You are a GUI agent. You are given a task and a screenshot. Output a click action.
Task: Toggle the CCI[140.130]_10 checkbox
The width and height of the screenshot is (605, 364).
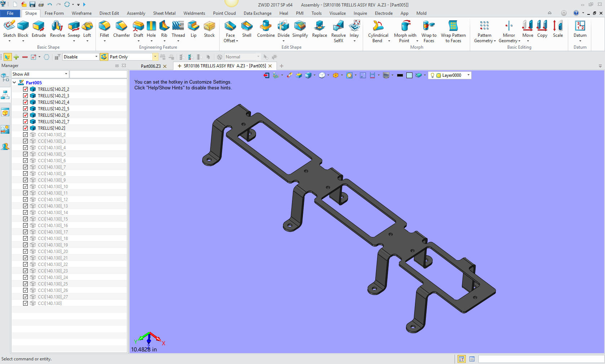click(26, 187)
